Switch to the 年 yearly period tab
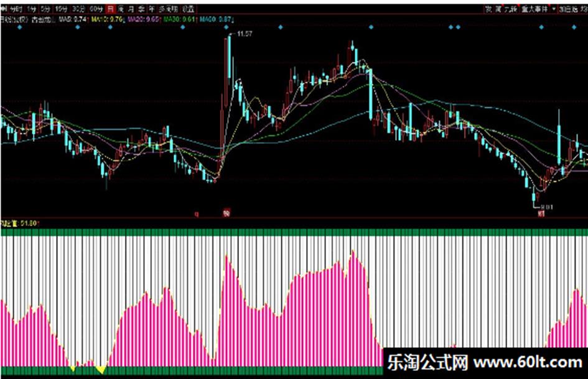Image resolution: width=588 pixels, height=379 pixels. [x=151, y=9]
